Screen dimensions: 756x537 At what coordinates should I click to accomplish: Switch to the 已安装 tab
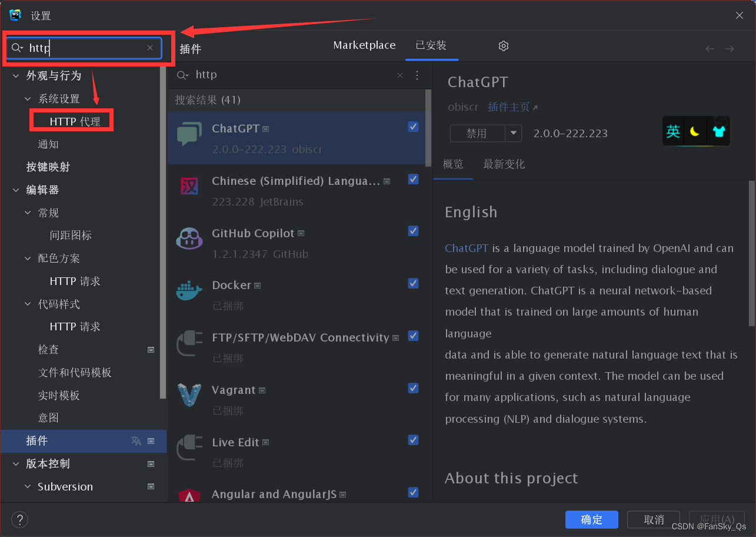click(x=431, y=45)
